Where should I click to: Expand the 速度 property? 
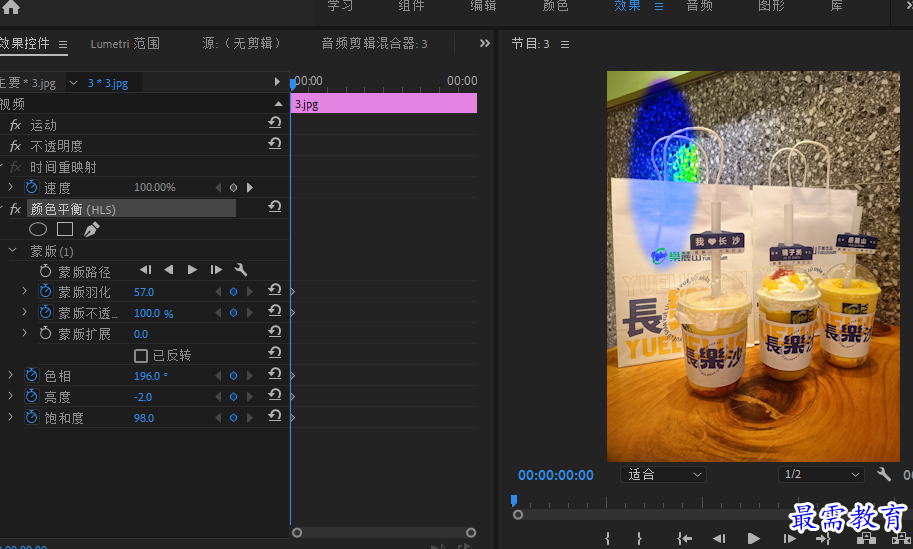point(10,187)
